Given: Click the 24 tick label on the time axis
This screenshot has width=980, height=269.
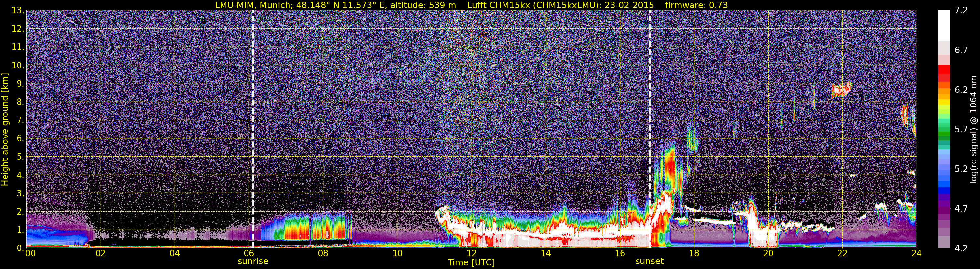Looking at the screenshot, I should 916,253.
